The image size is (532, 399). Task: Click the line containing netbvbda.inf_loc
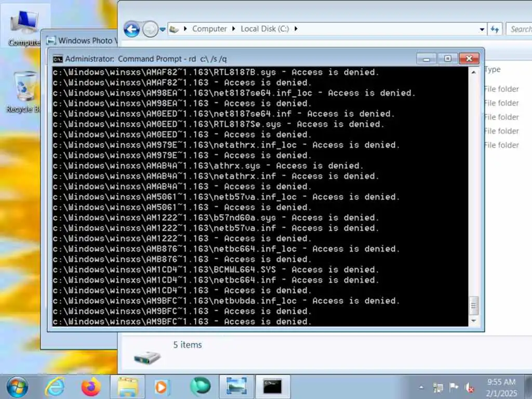point(227,301)
